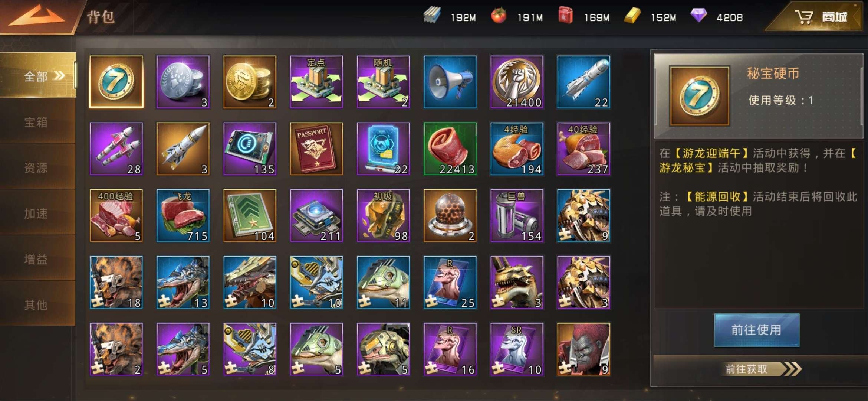Select the red gorilla fragment item
868x401 pixels.
(583, 349)
